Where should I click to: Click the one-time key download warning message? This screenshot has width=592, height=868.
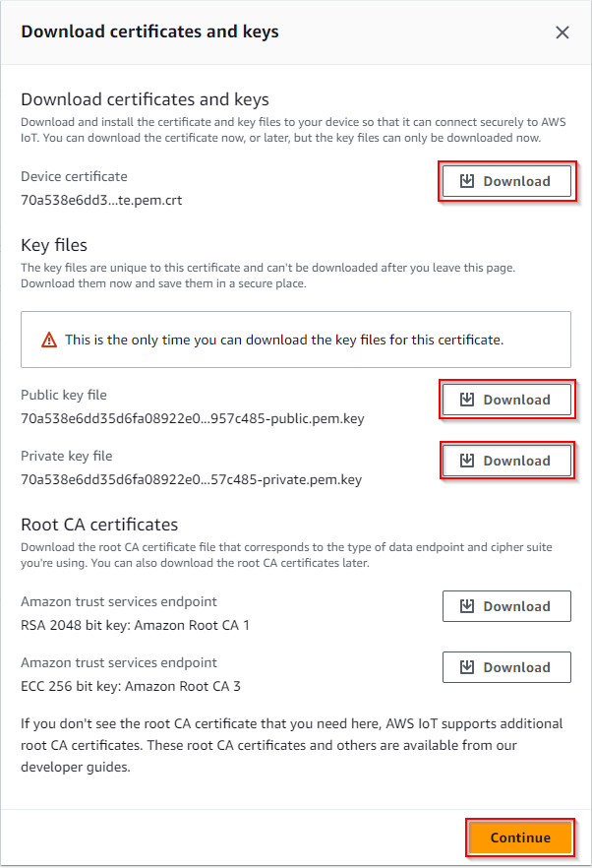(x=284, y=340)
